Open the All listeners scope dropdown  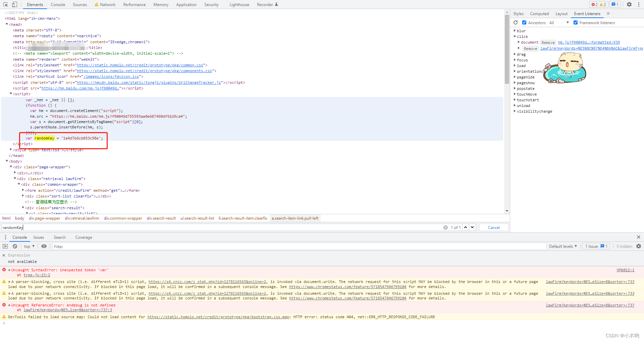[559, 22]
